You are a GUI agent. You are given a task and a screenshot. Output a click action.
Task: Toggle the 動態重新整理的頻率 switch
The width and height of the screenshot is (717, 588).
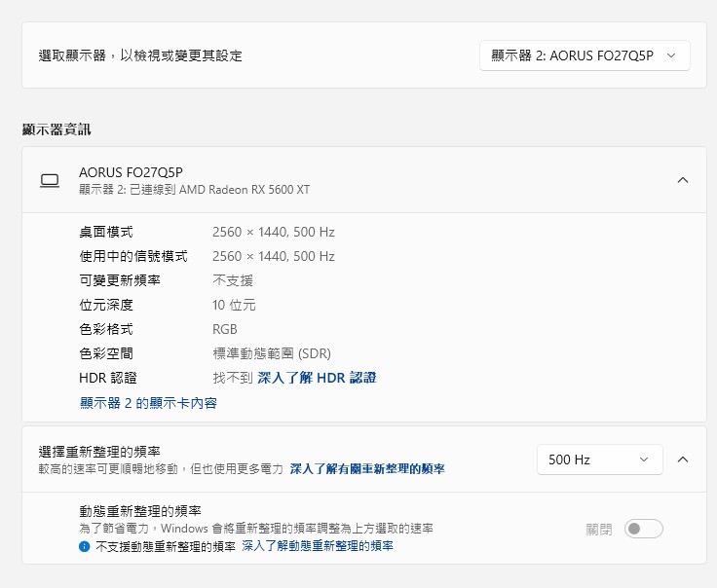click(644, 529)
